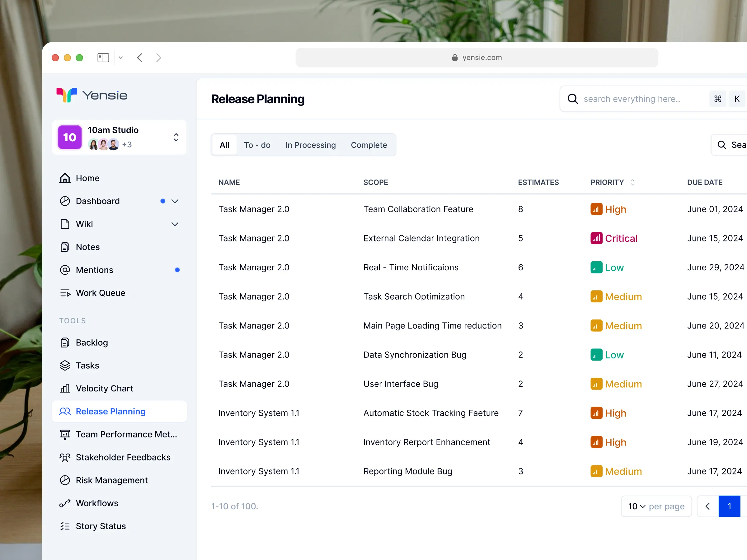Image resolution: width=747 pixels, height=560 pixels.
Task: Expand the Wiki submenu chevron
Action: 175,224
